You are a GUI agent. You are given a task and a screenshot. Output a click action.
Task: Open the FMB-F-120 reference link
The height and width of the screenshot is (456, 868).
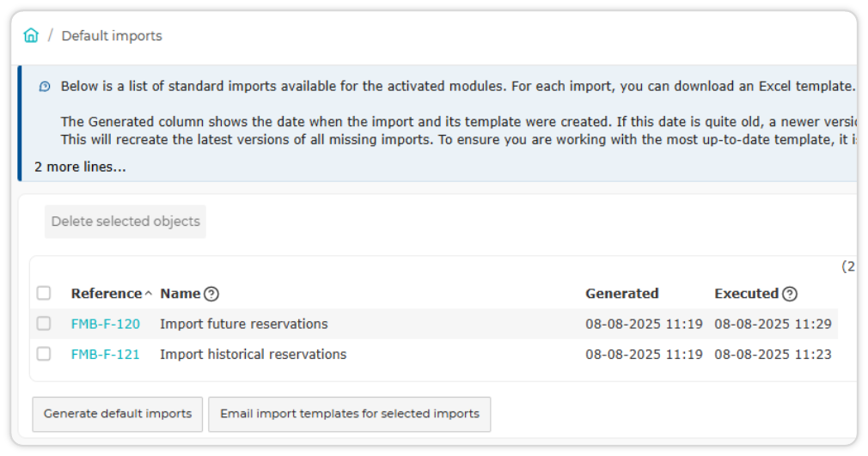point(105,324)
